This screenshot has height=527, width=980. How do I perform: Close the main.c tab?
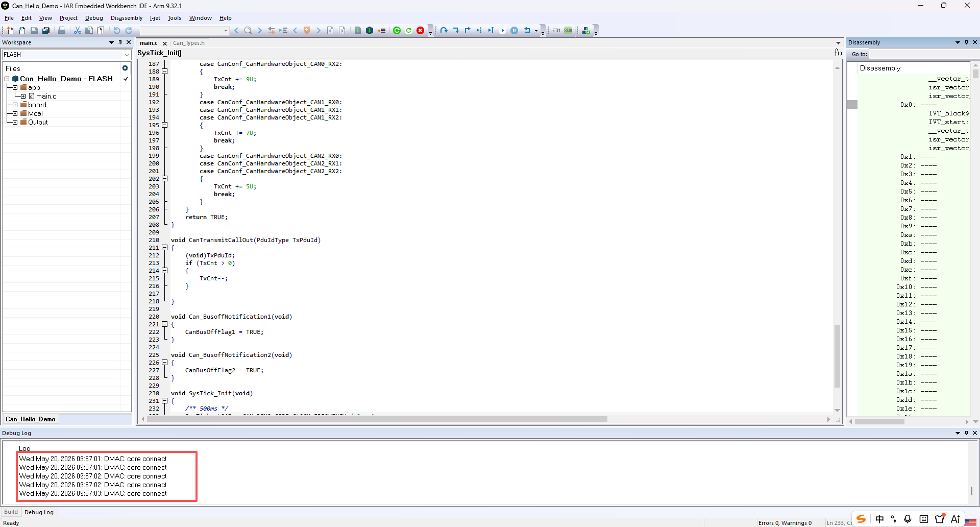point(165,43)
